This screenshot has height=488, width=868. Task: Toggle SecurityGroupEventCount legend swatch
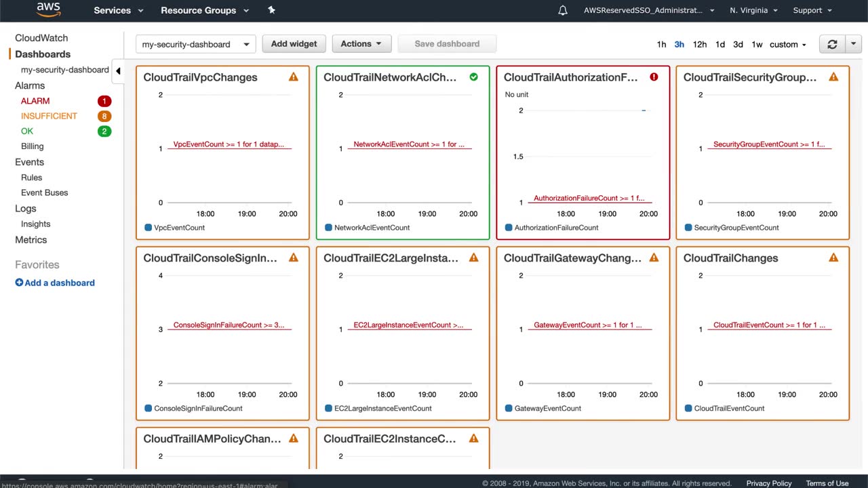688,228
